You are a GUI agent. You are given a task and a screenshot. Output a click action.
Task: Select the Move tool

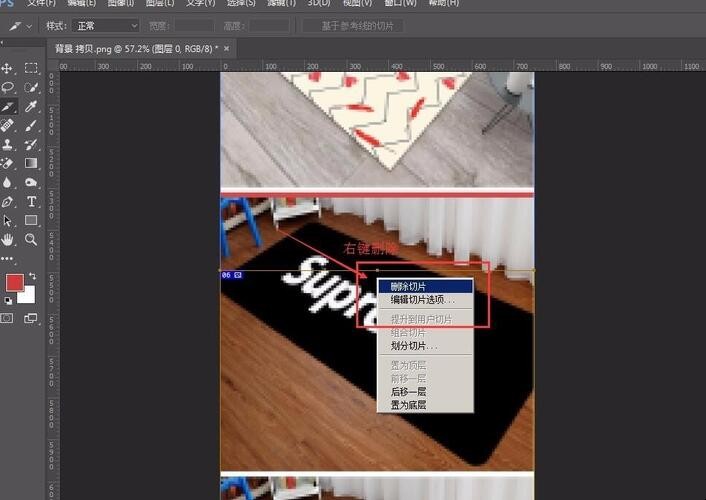click(8, 68)
